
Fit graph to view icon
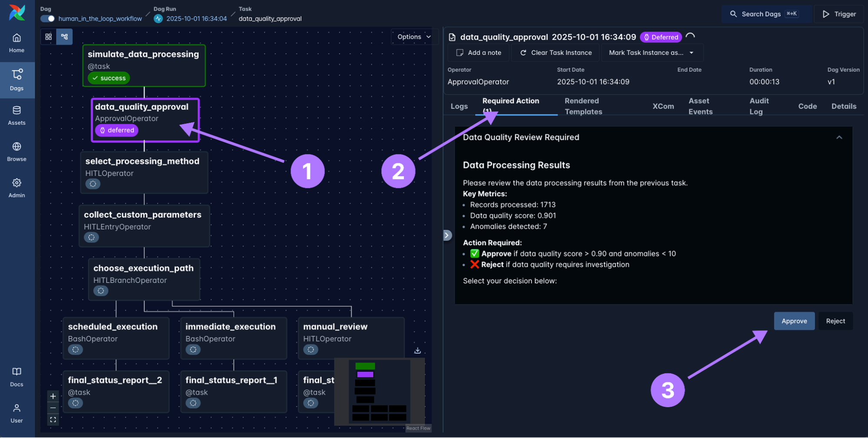coord(53,420)
